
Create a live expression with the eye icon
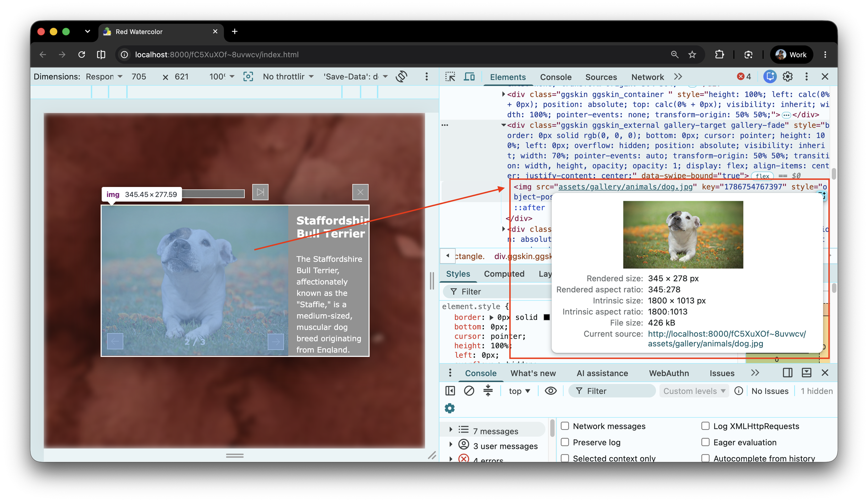coord(551,391)
